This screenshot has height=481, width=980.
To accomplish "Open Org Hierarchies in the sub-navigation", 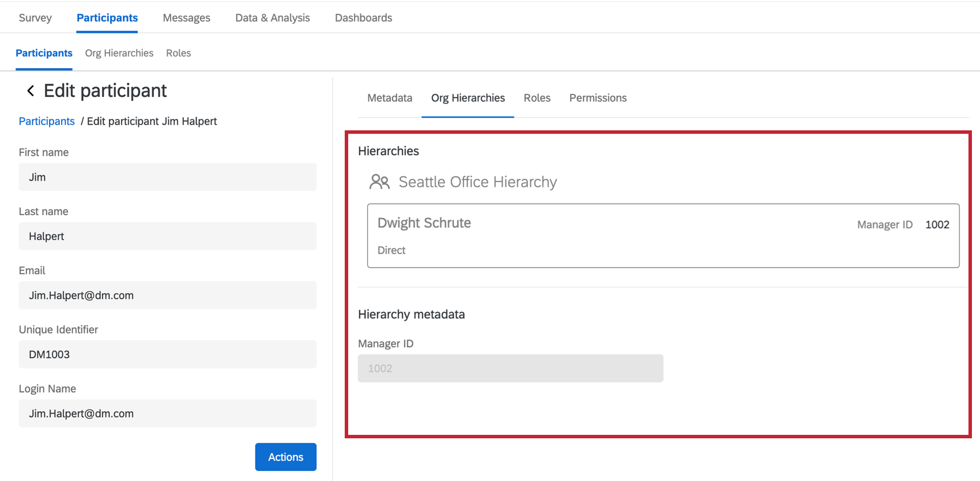I will pos(119,53).
